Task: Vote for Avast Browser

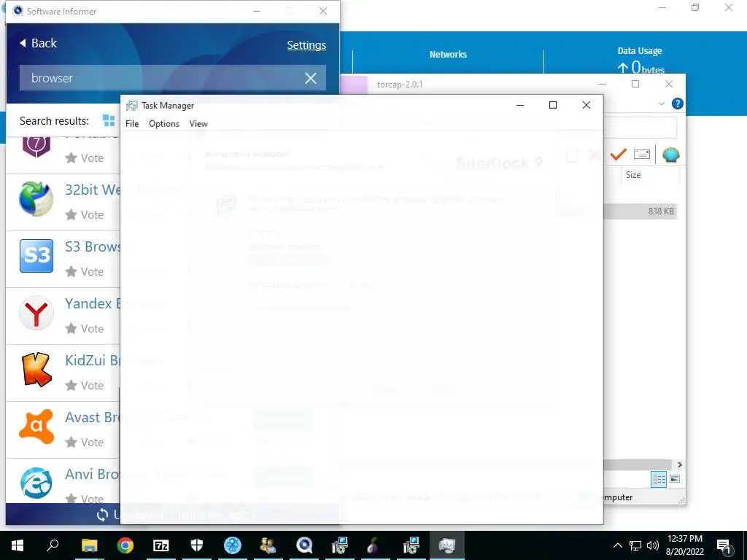Action: pos(85,443)
